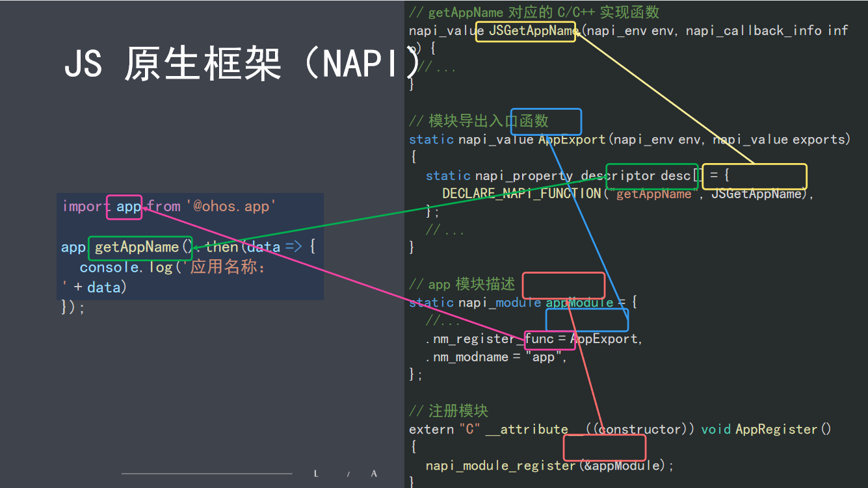Click the yellow box following desc declaration

tap(754, 176)
